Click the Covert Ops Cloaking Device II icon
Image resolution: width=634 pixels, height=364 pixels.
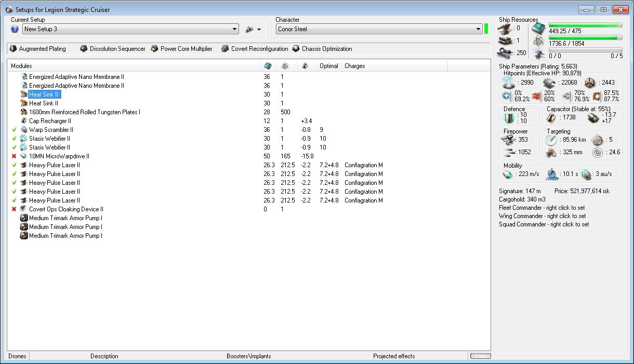[x=24, y=209]
